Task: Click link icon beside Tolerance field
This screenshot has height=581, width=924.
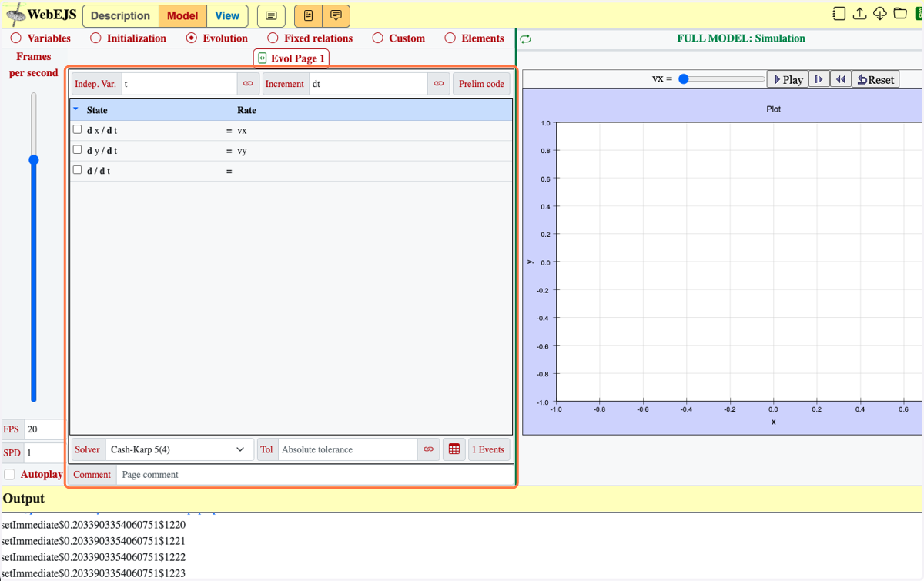Action: 429,449
